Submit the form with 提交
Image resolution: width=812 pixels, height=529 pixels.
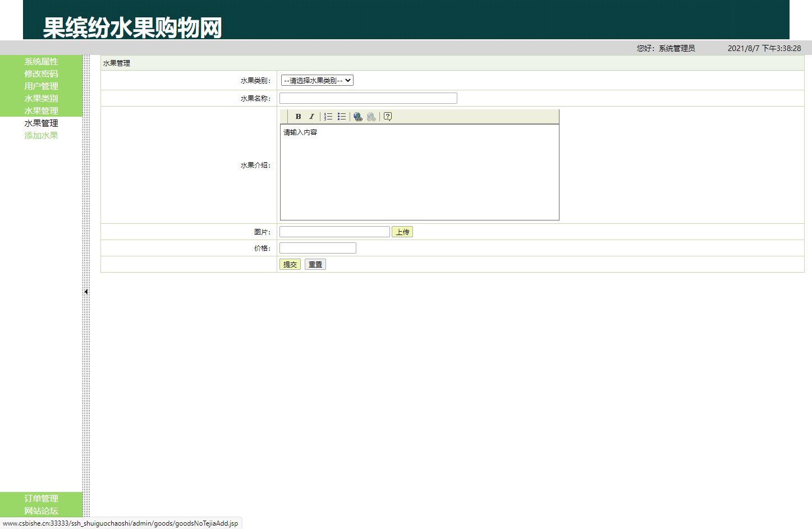(290, 265)
